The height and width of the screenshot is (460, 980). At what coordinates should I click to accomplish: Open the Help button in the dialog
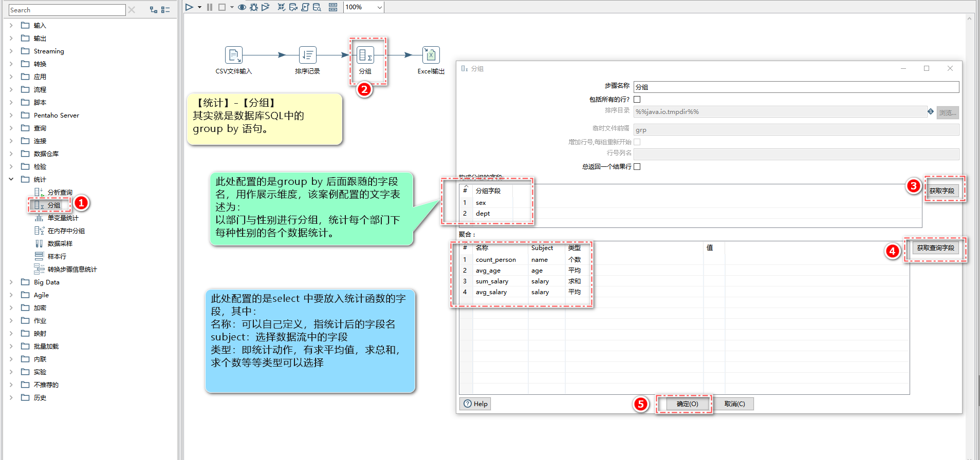point(475,404)
